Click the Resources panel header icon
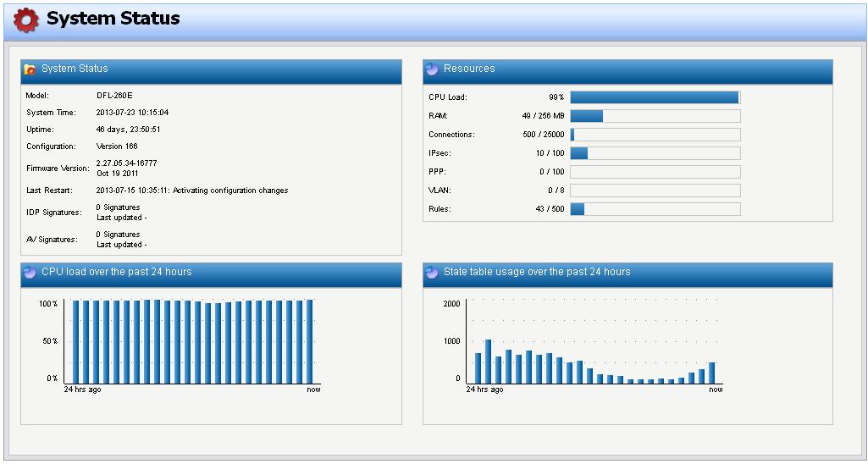The height and width of the screenshot is (464, 868). point(432,69)
